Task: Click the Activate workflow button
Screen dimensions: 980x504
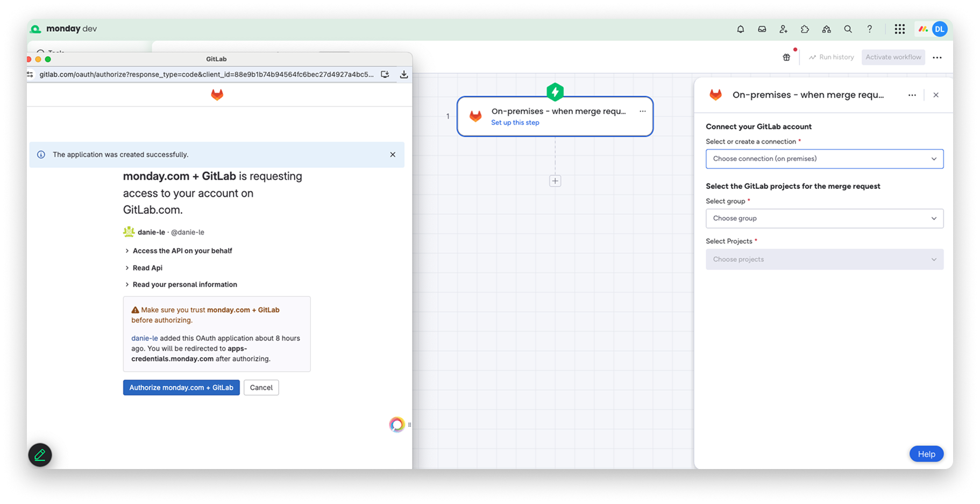Action: click(893, 57)
